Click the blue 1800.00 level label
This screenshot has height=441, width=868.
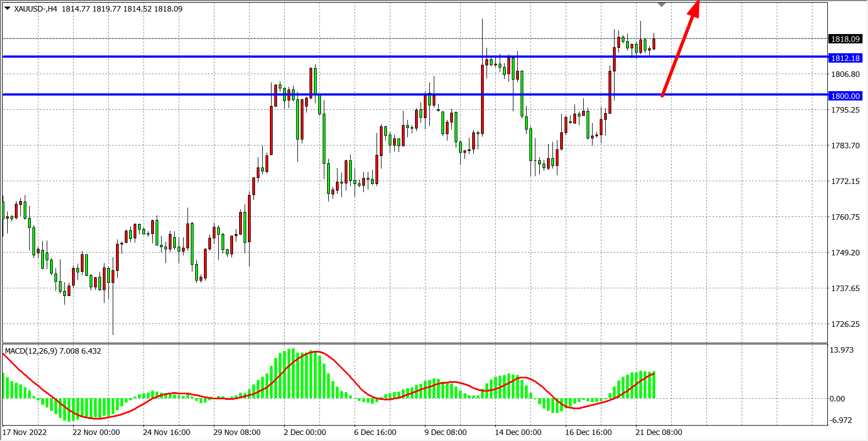coord(845,96)
